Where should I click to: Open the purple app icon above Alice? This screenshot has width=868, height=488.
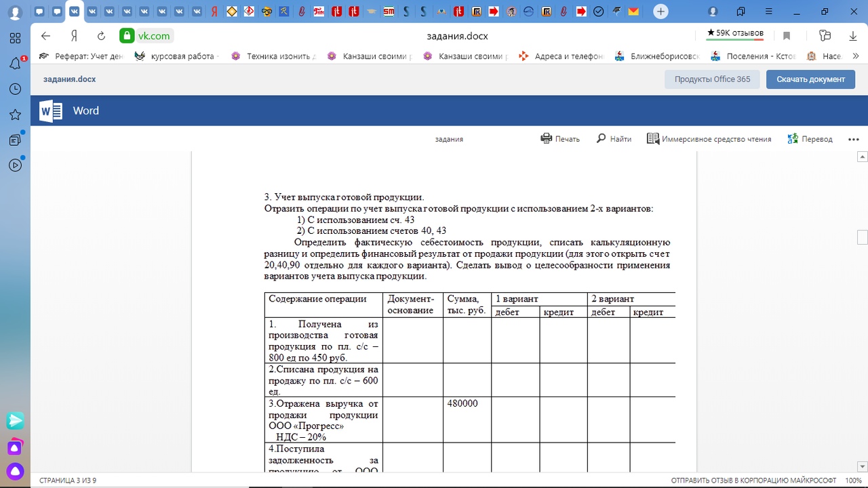pyautogui.click(x=15, y=447)
